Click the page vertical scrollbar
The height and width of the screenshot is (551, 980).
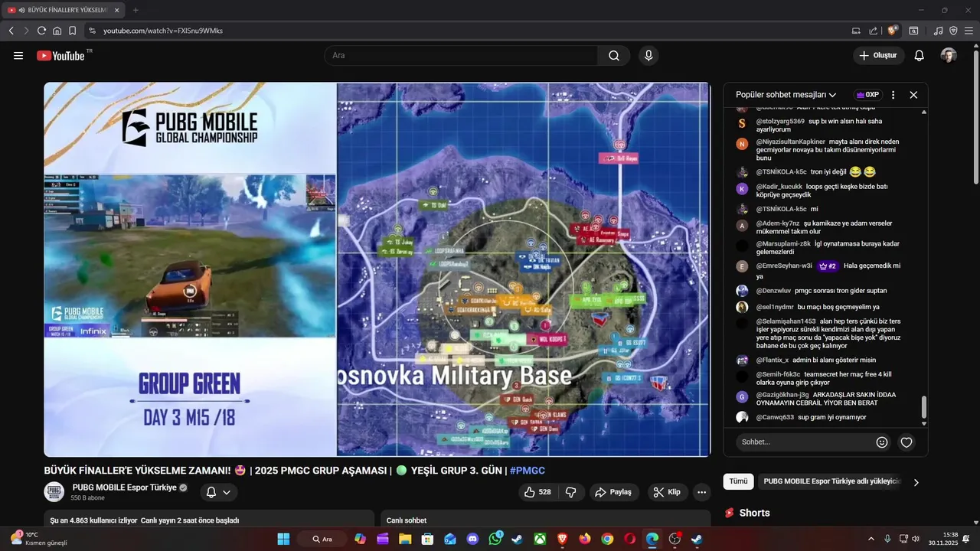click(975, 119)
